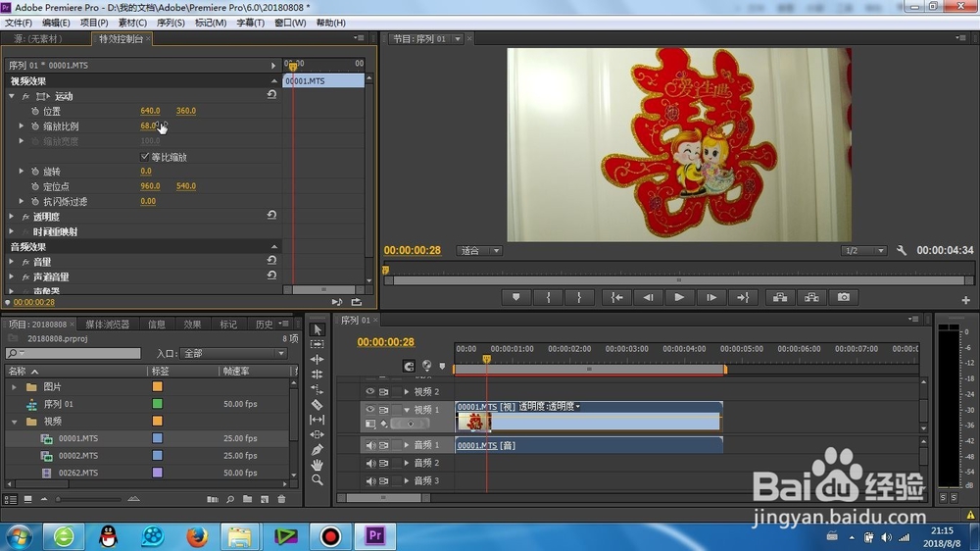This screenshot has width=980, height=551.
Task: Open the 1/2 playback resolution dropdown
Action: coord(863,251)
